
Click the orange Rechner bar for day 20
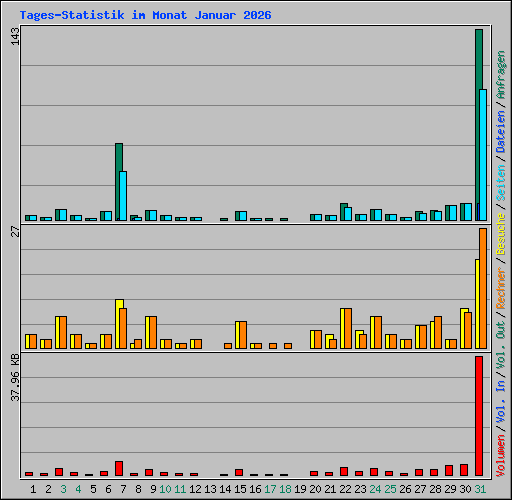click(318, 340)
